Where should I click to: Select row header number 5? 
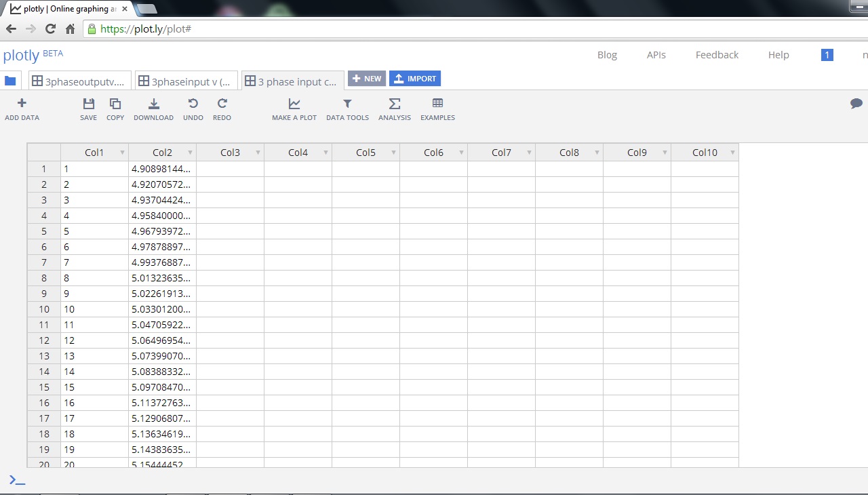point(44,231)
